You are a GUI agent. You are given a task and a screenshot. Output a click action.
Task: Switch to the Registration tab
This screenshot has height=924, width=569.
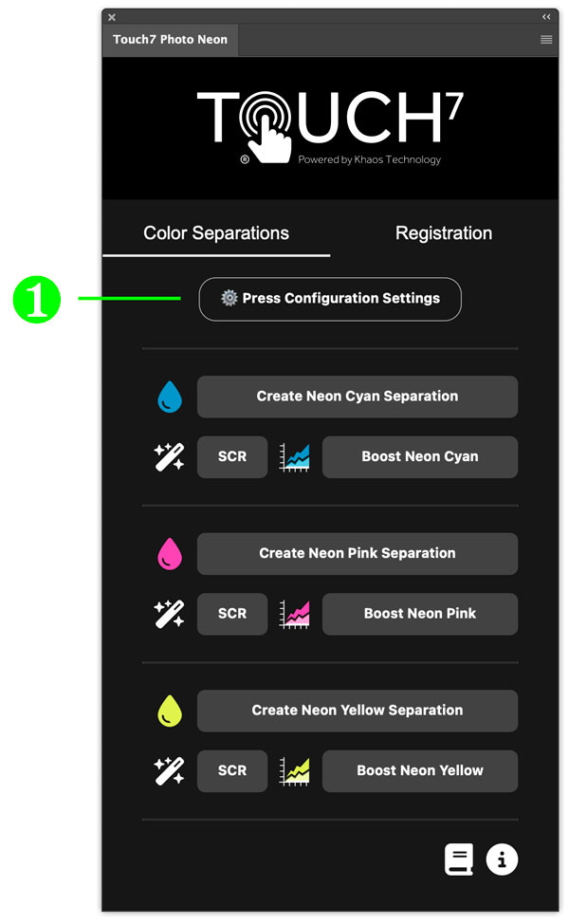tap(444, 232)
